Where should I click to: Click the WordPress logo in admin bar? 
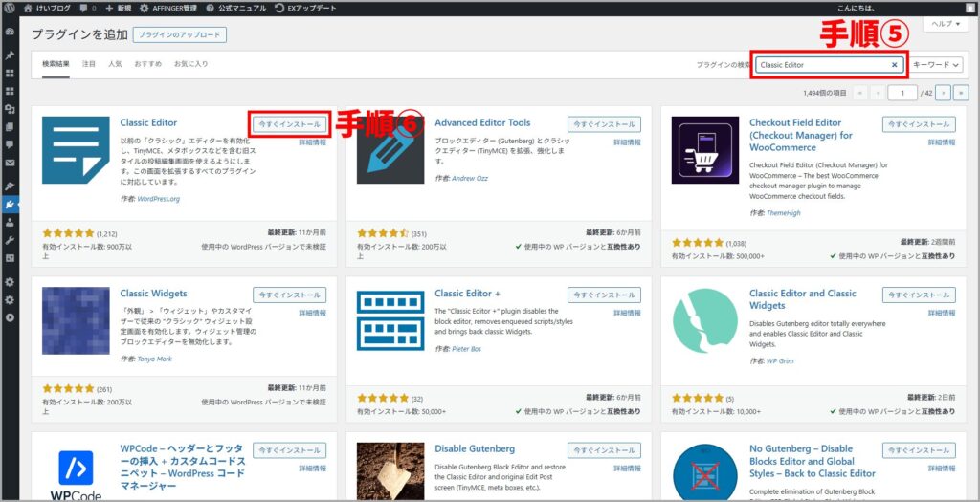10,8
